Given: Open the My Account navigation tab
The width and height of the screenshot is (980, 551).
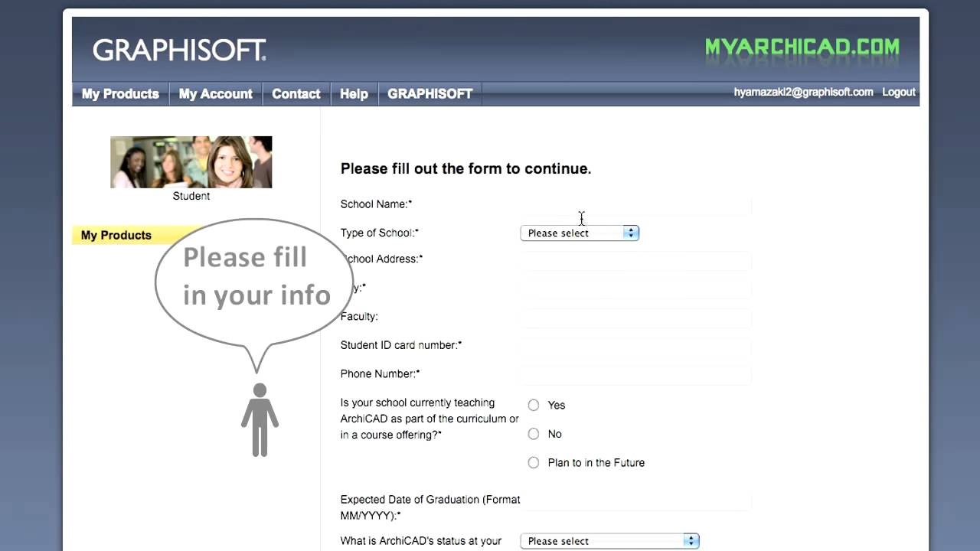Looking at the screenshot, I should (x=215, y=94).
